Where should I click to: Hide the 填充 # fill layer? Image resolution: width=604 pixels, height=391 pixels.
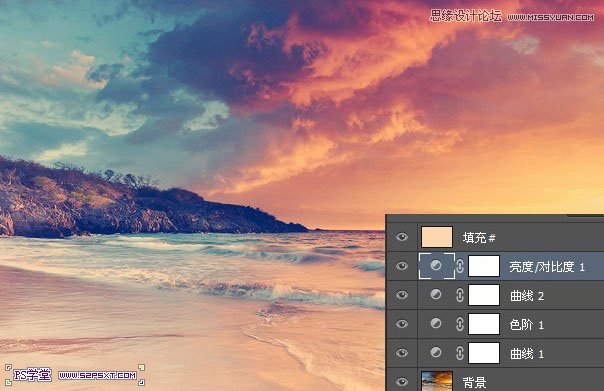[402, 237]
